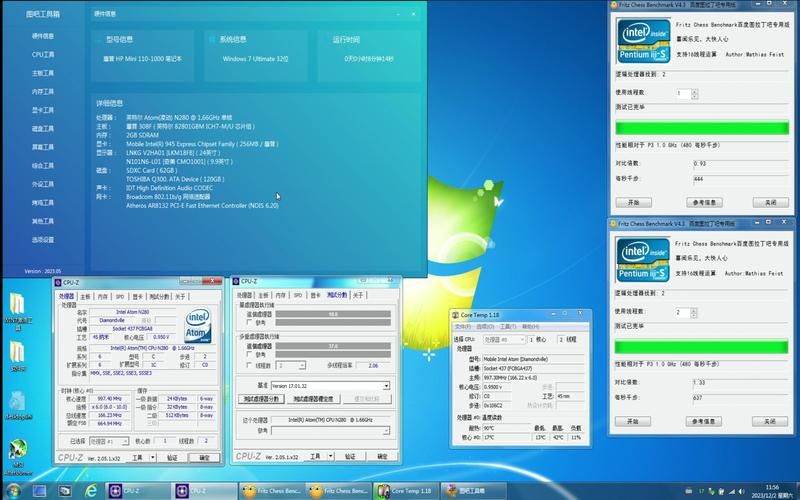Select 处理器 tab in right CPU-Z window

(244, 295)
